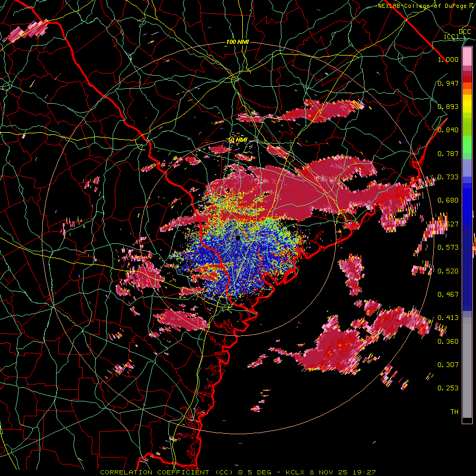Click the 50 NMI range ring label
This screenshot has width=476, height=476.
pyautogui.click(x=237, y=140)
